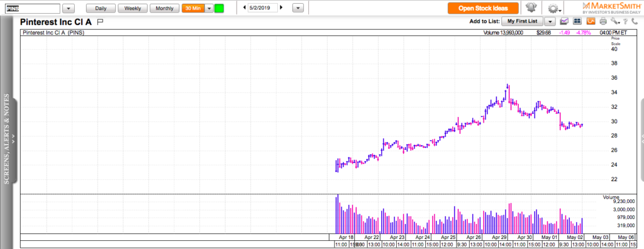Click the 40 price scale label
The image size is (644, 249).
pyautogui.click(x=614, y=49)
